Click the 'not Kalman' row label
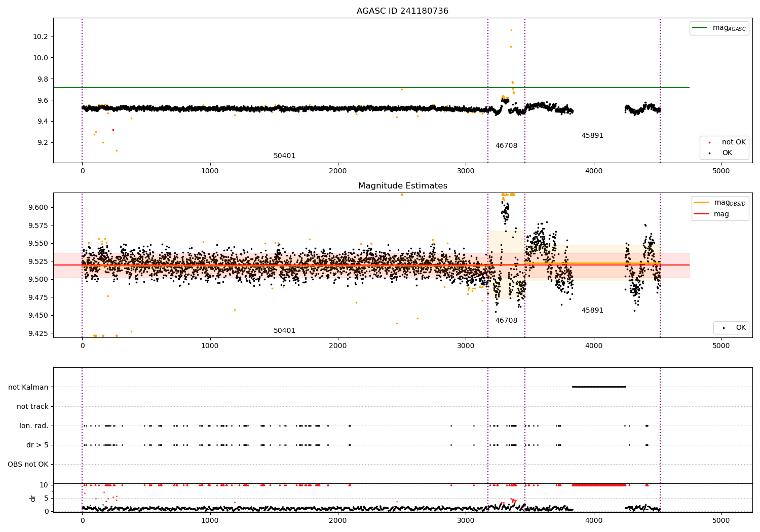 tap(28, 387)
